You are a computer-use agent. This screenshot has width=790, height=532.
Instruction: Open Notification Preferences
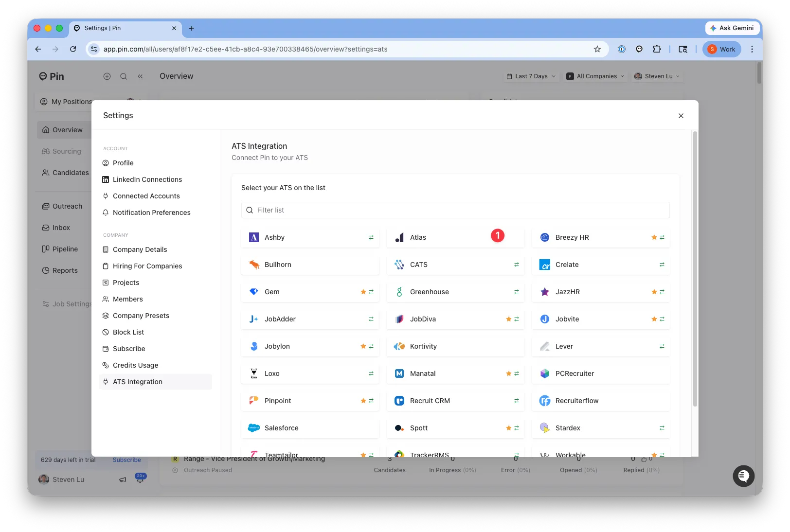156,213
